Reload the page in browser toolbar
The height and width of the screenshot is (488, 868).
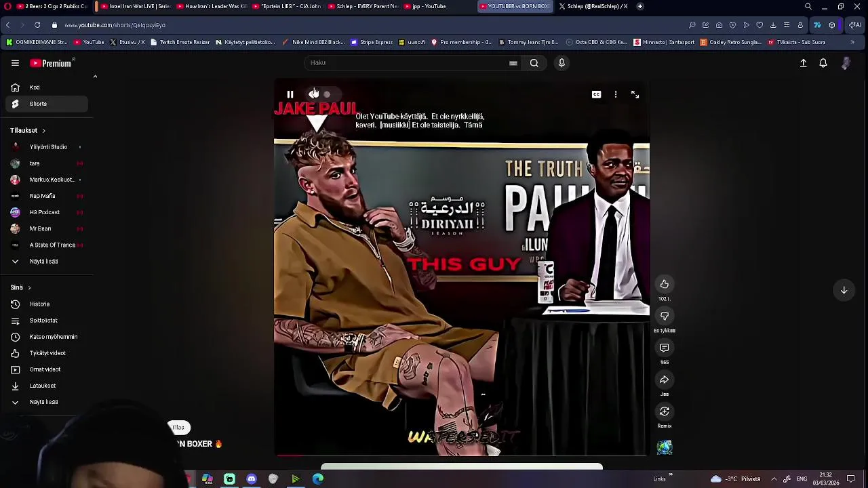click(37, 25)
